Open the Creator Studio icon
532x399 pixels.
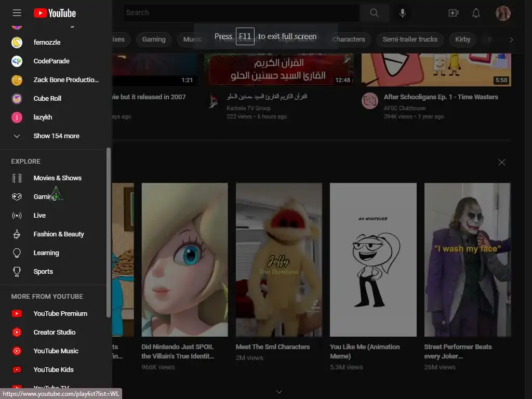click(17, 332)
